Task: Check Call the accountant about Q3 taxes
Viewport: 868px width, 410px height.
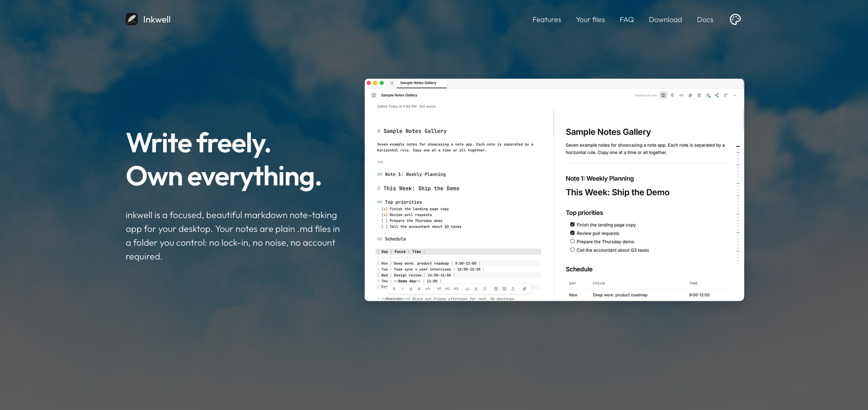Action: pyautogui.click(x=572, y=250)
